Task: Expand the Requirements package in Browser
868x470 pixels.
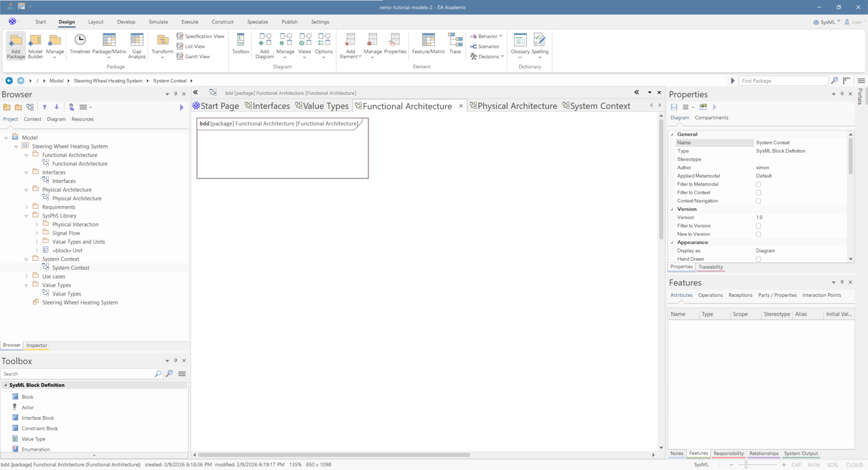Action: 27,207
